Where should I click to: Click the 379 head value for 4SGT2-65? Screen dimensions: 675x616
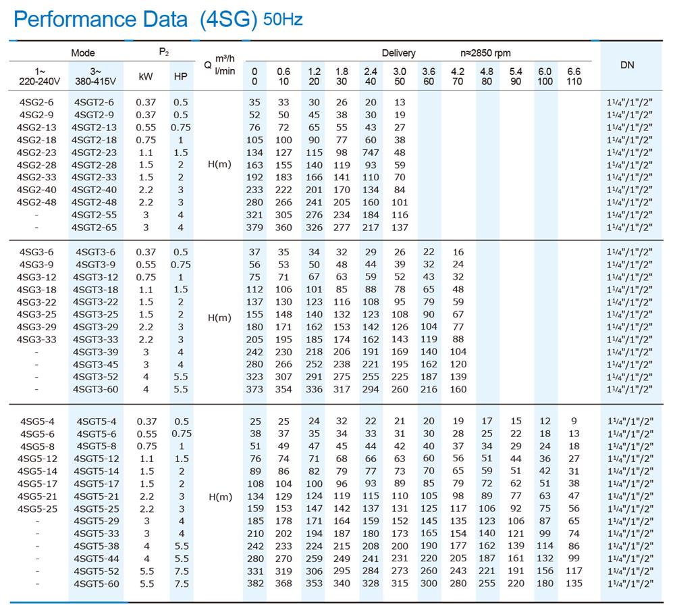pyautogui.click(x=254, y=228)
